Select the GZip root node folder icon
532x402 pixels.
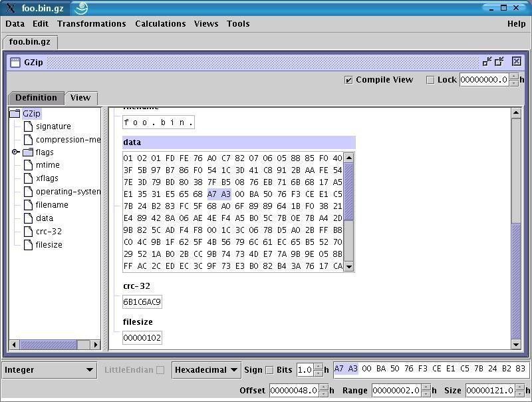tap(13, 114)
